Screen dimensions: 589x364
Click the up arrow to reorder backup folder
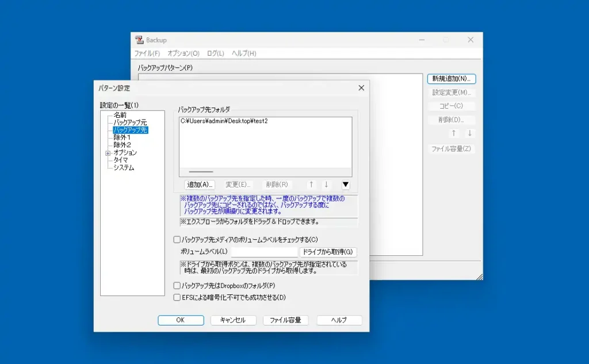[311, 185]
